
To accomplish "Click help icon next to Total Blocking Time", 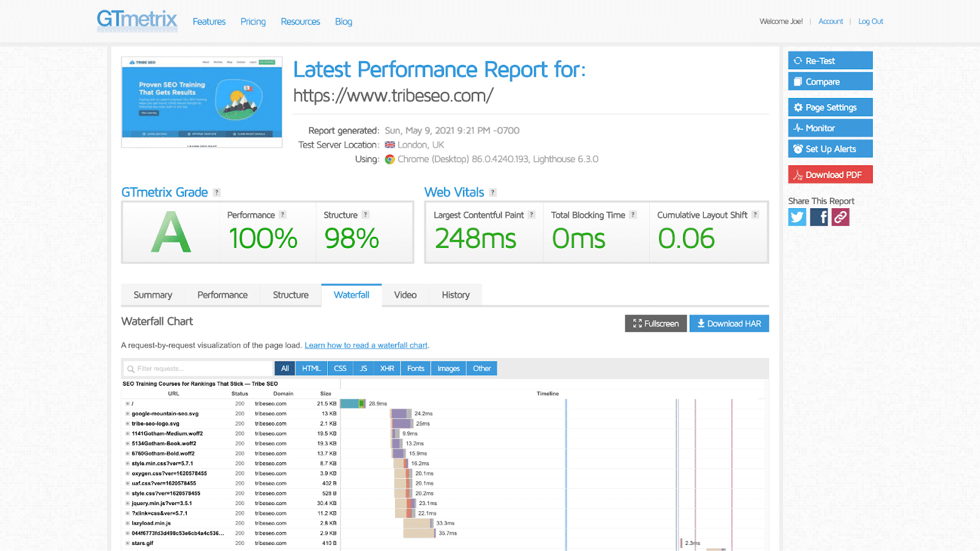I will click(633, 215).
